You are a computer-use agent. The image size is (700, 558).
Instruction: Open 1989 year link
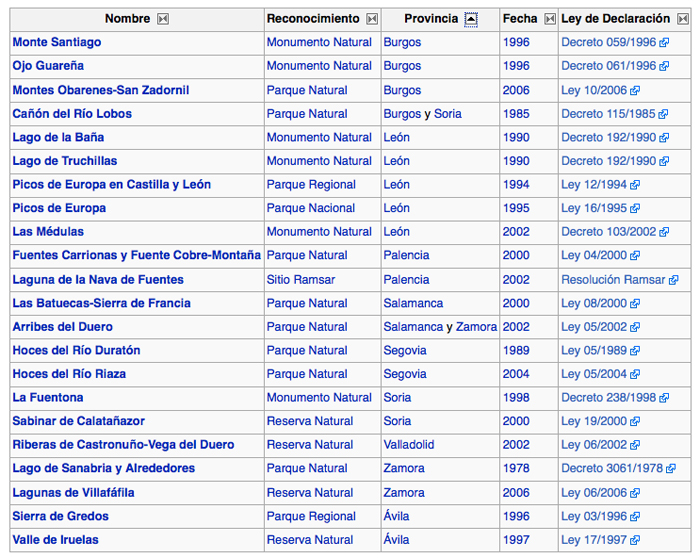(x=516, y=350)
